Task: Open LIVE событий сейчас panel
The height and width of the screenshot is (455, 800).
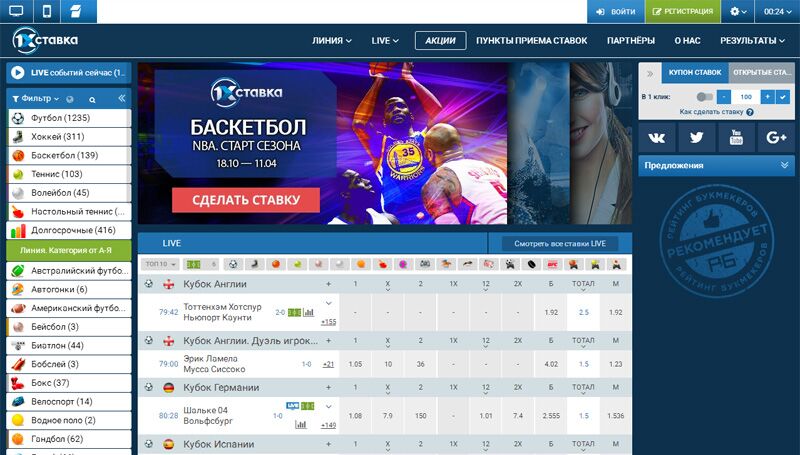Action: point(69,72)
